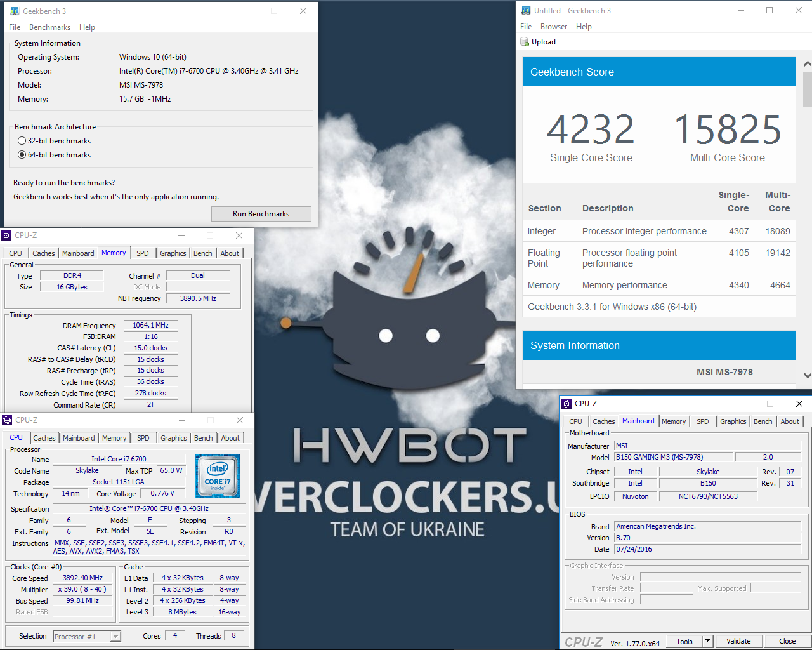This screenshot has width=812, height=650.
Task: Click the DRAM Frequency 1064.1 MHz field
Action: click(150, 325)
